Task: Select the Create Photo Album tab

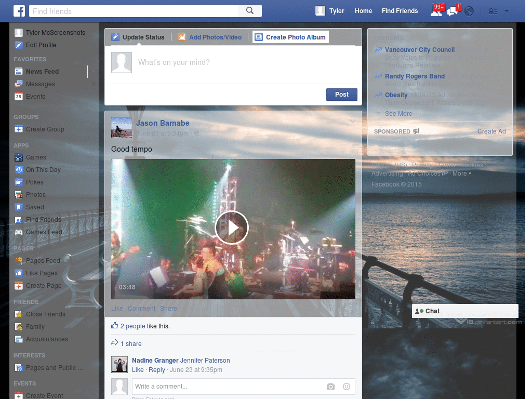Action: click(x=291, y=37)
